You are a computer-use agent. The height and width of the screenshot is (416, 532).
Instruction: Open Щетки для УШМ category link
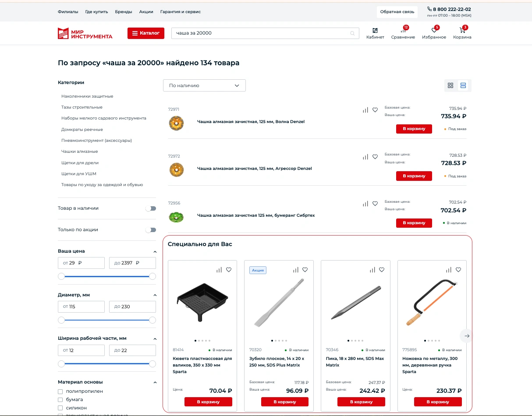coord(79,174)
